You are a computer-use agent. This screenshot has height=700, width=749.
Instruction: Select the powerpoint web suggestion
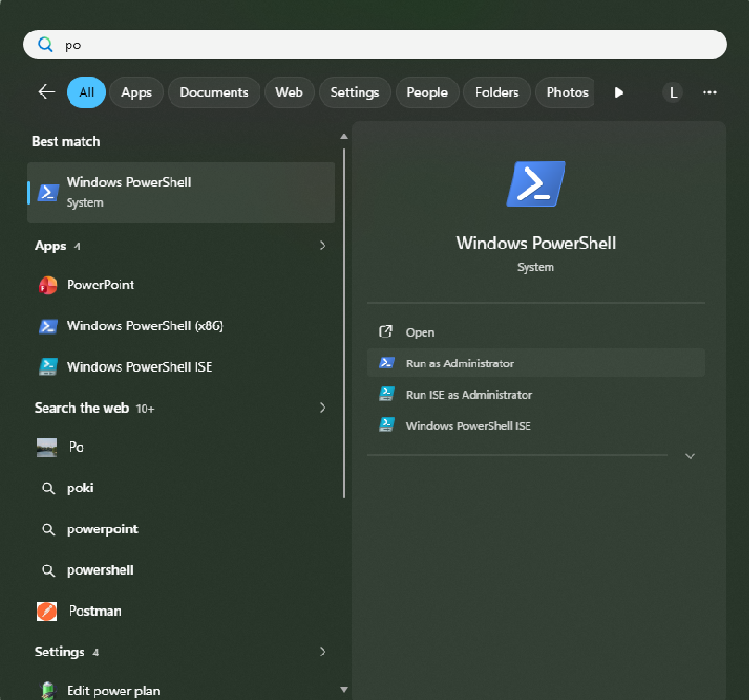[181, 529]
